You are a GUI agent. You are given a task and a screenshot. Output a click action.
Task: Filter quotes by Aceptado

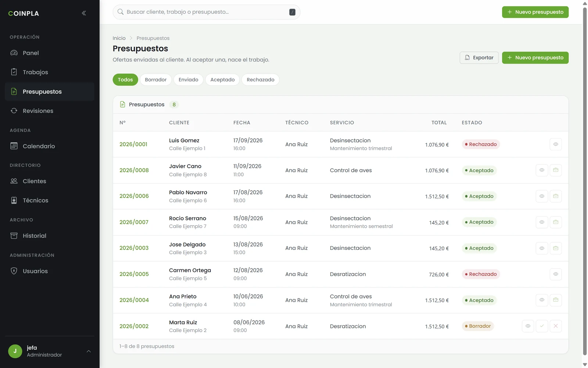click(x=222, y=80)
